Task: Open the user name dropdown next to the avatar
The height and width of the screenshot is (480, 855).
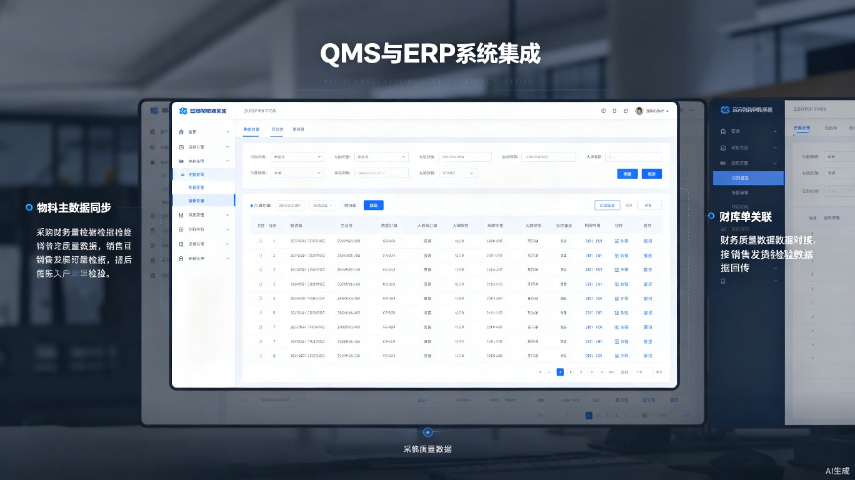Action: [657, 111]
